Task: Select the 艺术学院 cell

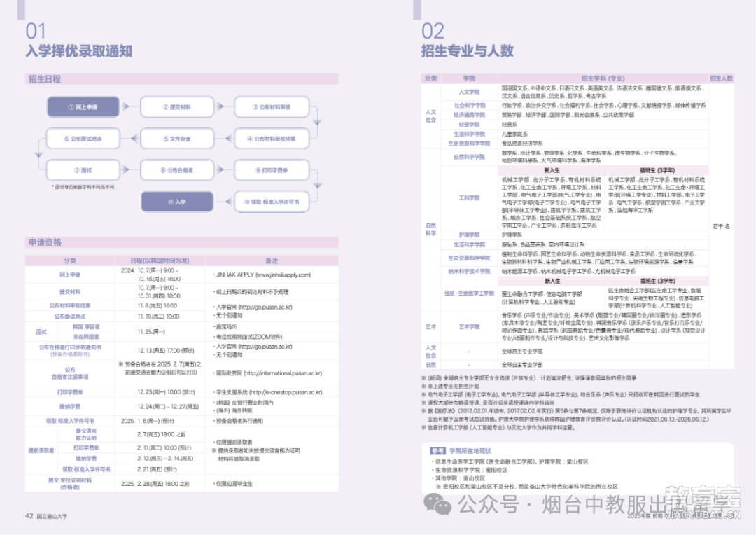Action: click(x=469, y=326)
